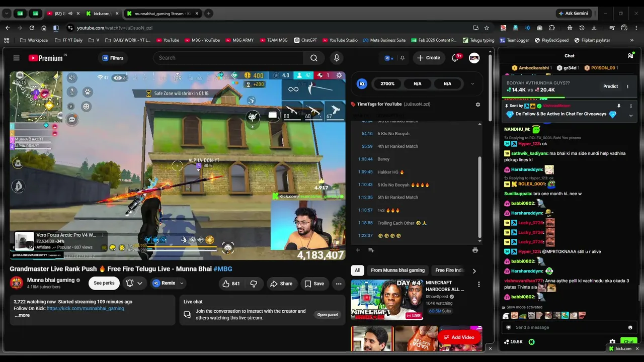Add a new time tag with plus icon
644x362 pixels.
coord(358,250)
